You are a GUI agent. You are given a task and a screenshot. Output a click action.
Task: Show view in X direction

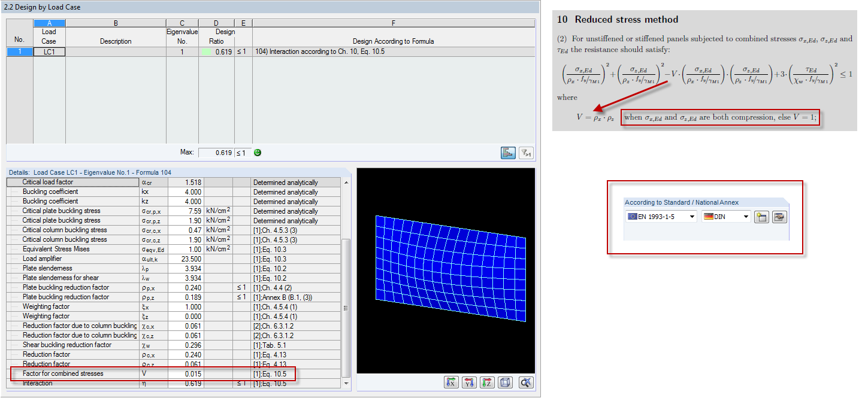tap(452, 383)
